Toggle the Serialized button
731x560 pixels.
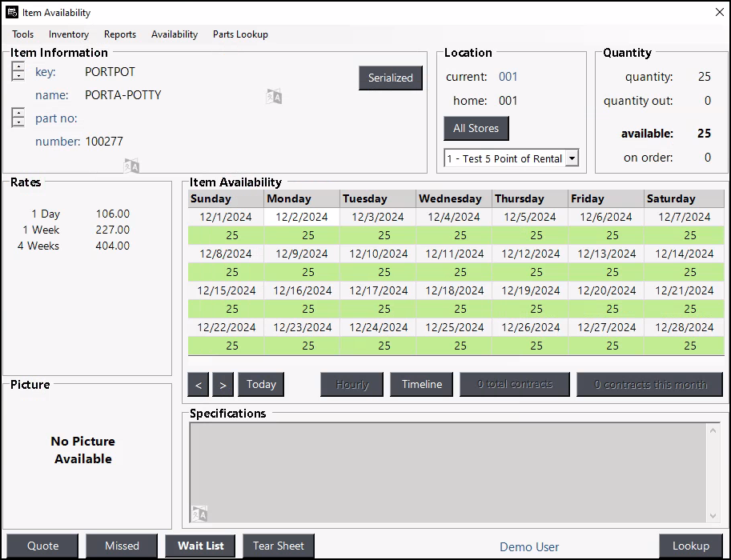coord(390,78)
